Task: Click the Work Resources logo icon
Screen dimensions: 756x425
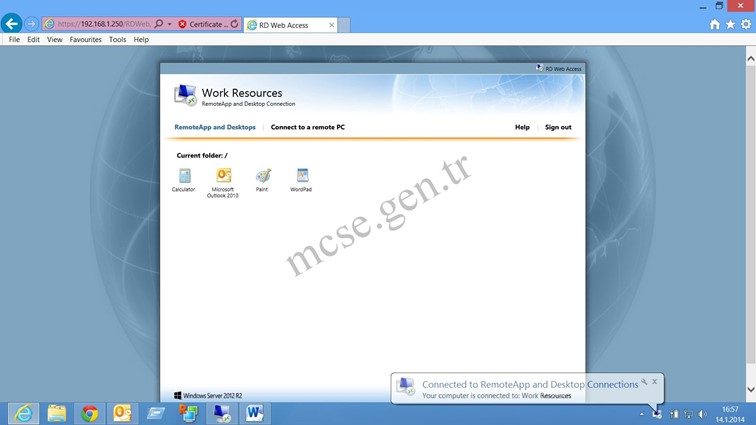Action: [185, 95]
